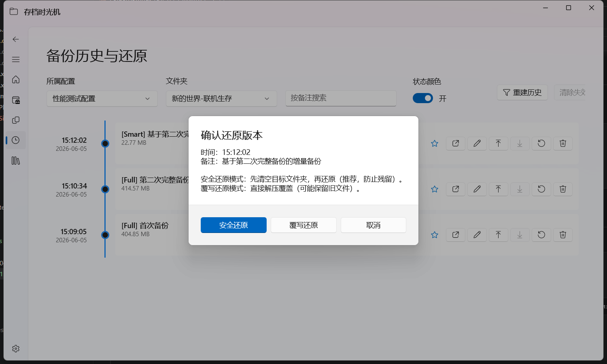The width and height of the screenshot is (607, 364).
Task: Click download arrow for 15:12:02 backup
Action: tap(520, 144)
